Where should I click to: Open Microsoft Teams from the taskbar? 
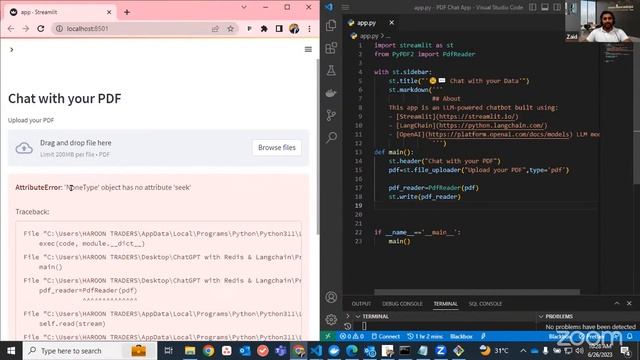281,351
